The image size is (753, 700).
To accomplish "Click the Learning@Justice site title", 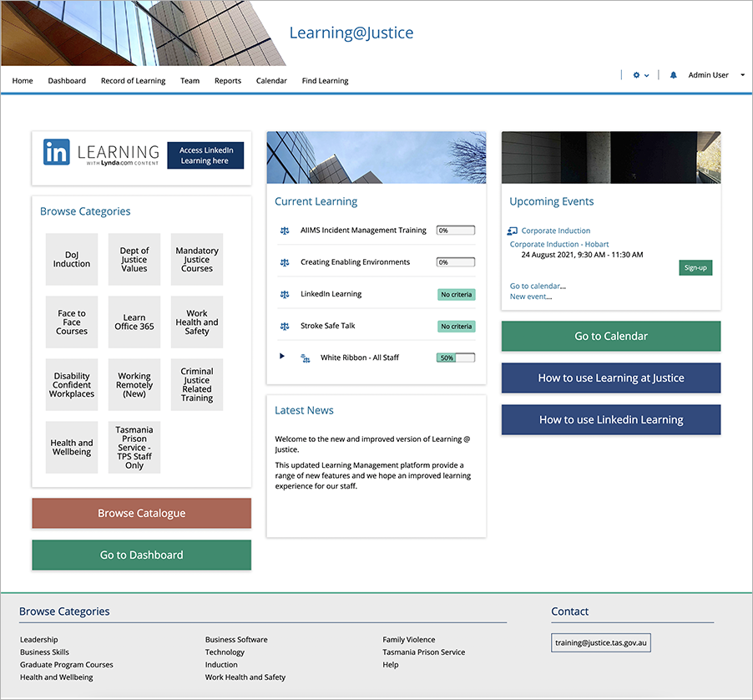I will click(351, 33).
